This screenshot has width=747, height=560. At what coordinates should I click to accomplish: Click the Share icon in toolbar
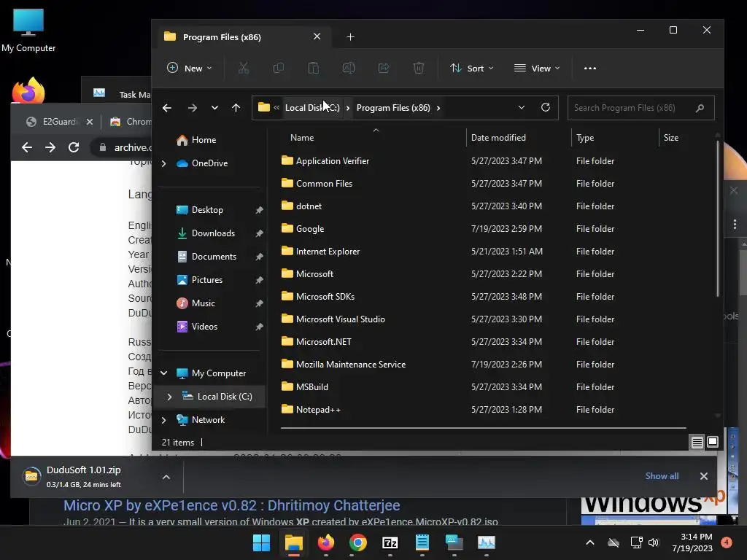(384, 68)
